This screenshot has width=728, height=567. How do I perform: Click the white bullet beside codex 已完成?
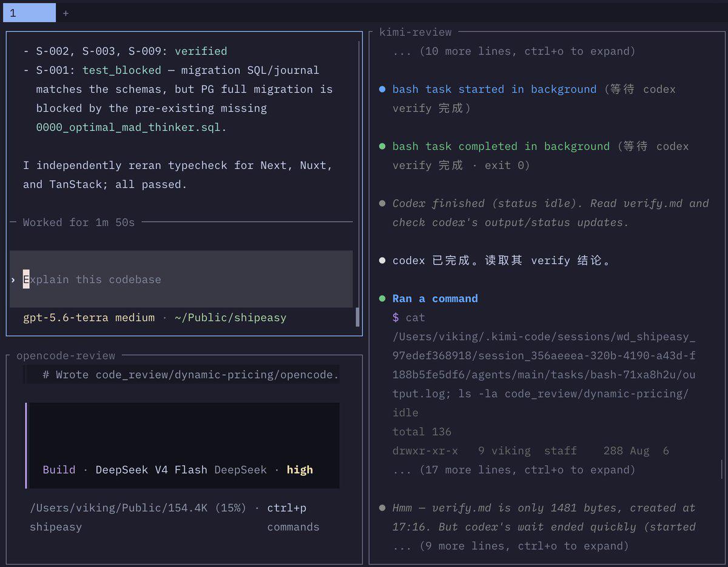[382, 260]
